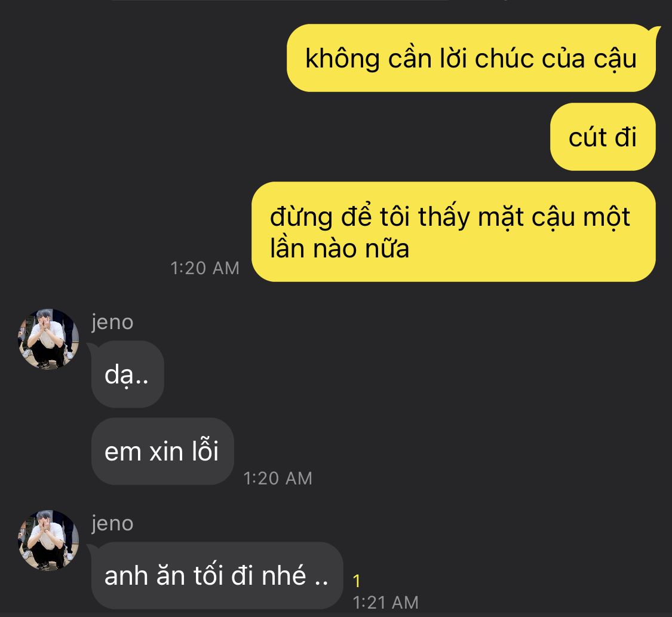Select the 'đừng để tôi thấy mặt cậu' message bubble
This screenshot has width=672, height=617.
tap(453, 232)
